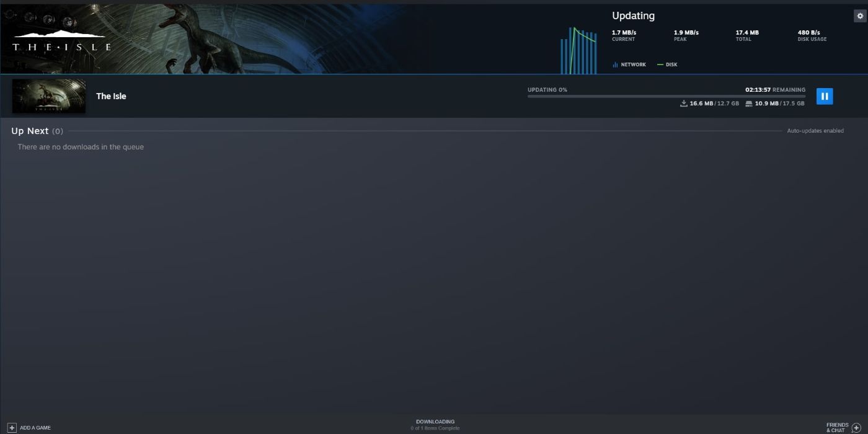Viewport: 868px width, 434px height.
Task: Select The Isle game thumbnail
Action: coord(49,96)
